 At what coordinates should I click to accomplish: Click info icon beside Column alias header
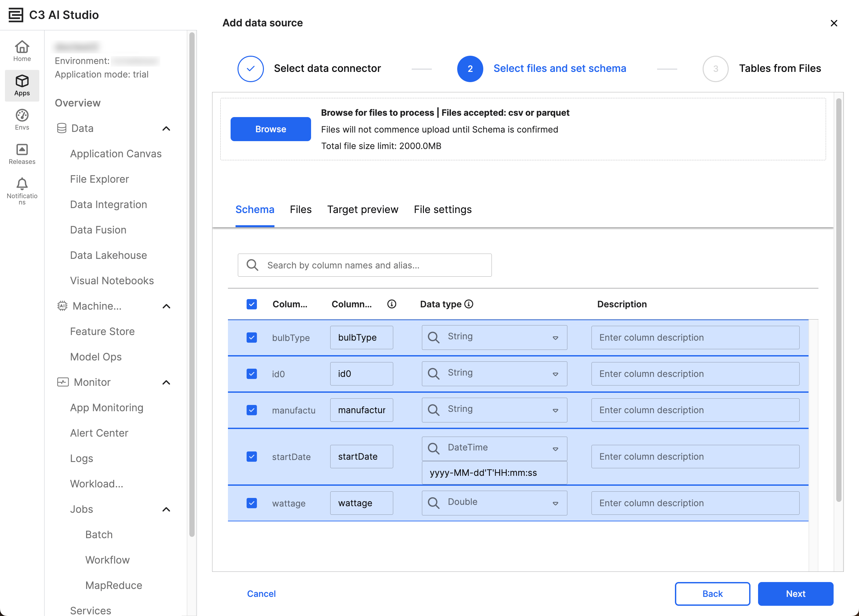(x=392, y=304)
